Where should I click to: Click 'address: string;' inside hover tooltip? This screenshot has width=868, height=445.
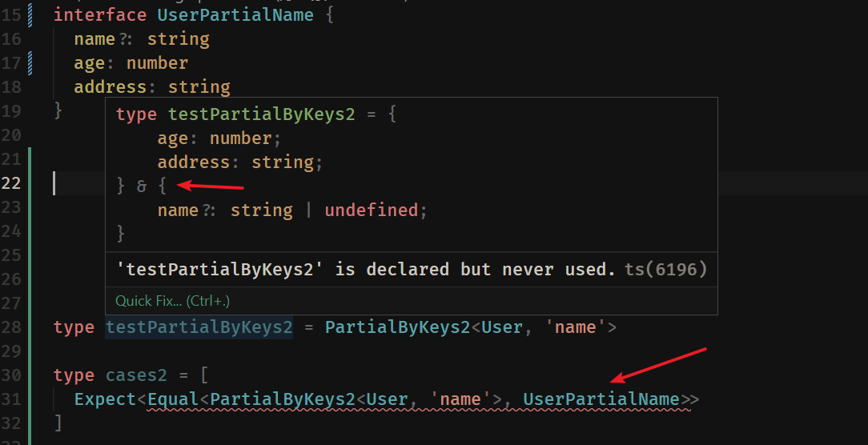point(239,162)
